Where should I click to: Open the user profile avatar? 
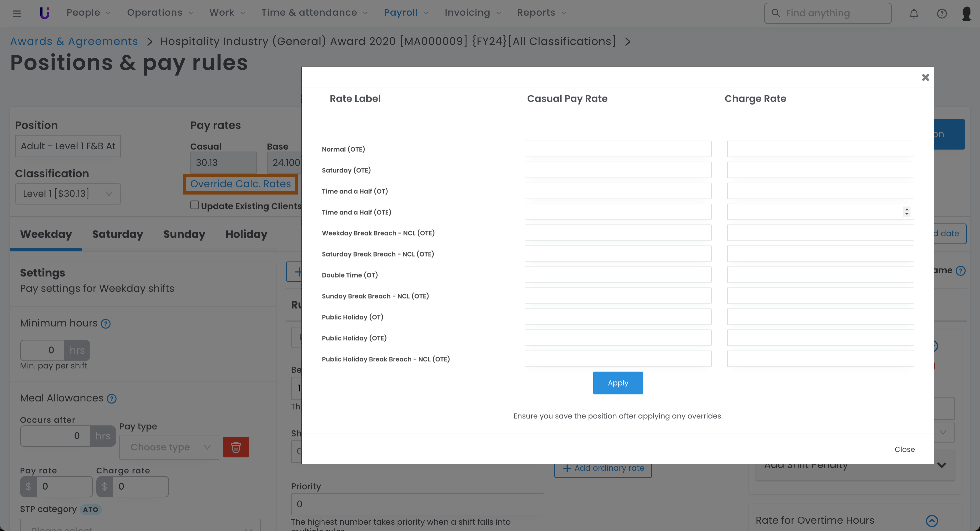[966, 14]
